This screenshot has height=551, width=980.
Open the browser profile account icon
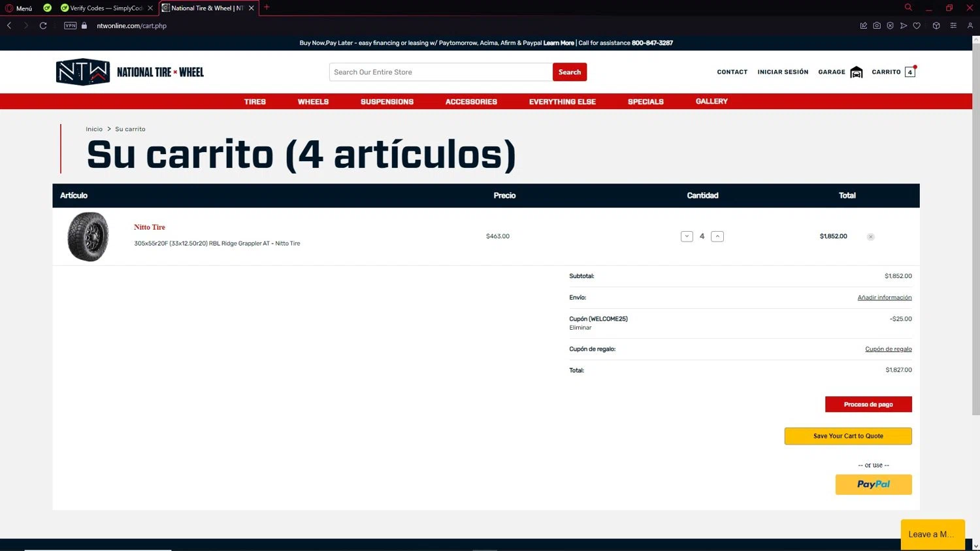pos(970,25)
